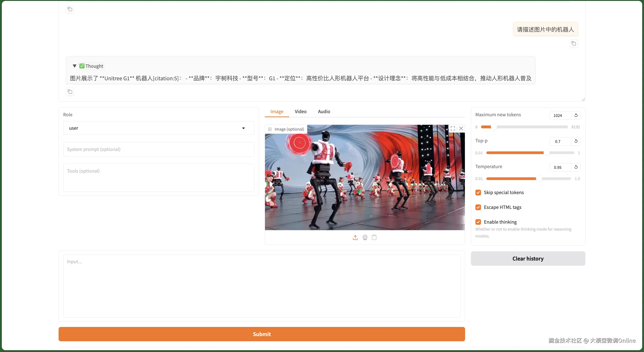Image resolution: width=644 pixels, height=352 pixels.
Task: Expand the image preview to fullscreen
Action: coord(453,129)
